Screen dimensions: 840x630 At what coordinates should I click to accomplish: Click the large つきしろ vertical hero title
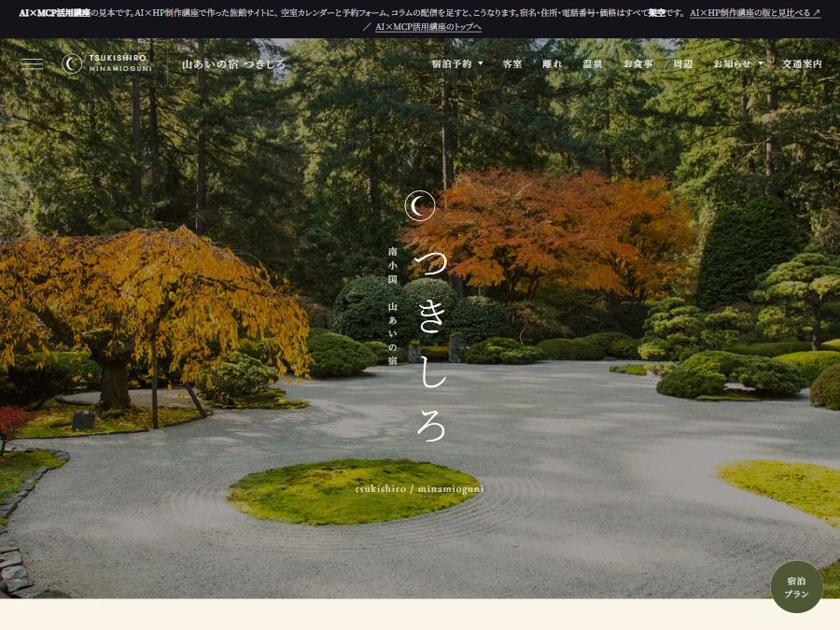click(x=431, y=346)
